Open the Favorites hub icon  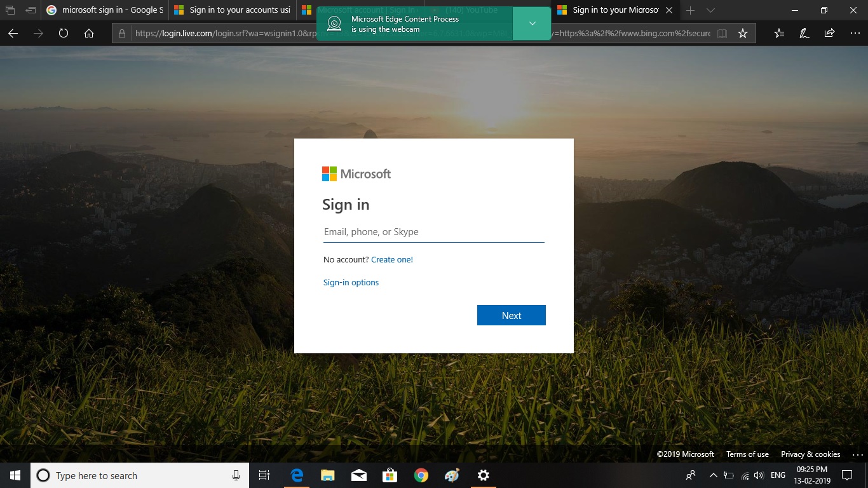point(780,34)
